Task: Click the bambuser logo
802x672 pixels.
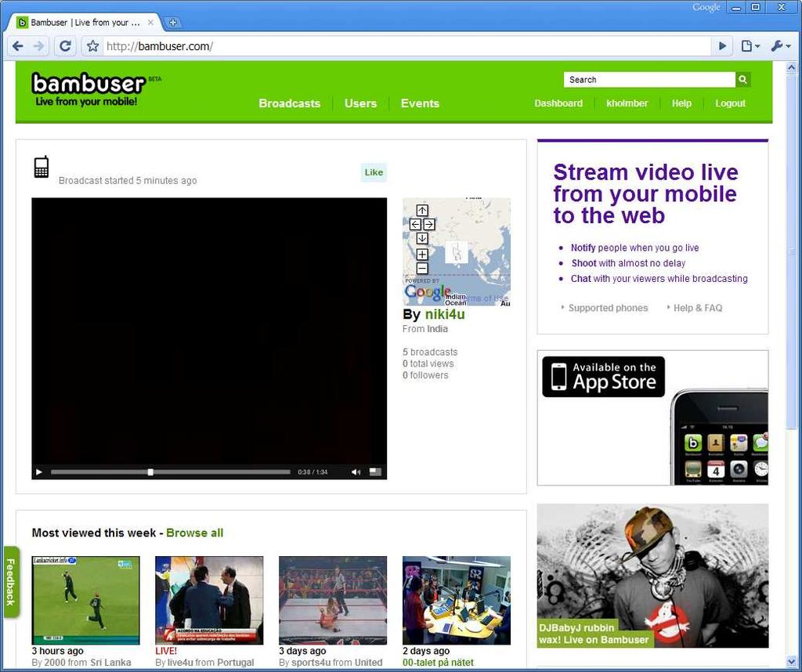Action: click(x=89, y=89)
